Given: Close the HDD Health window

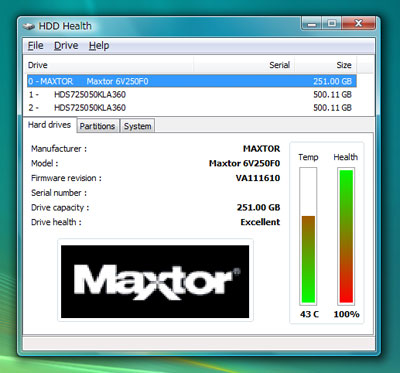Looking at the screenshot, I should 359,24.
